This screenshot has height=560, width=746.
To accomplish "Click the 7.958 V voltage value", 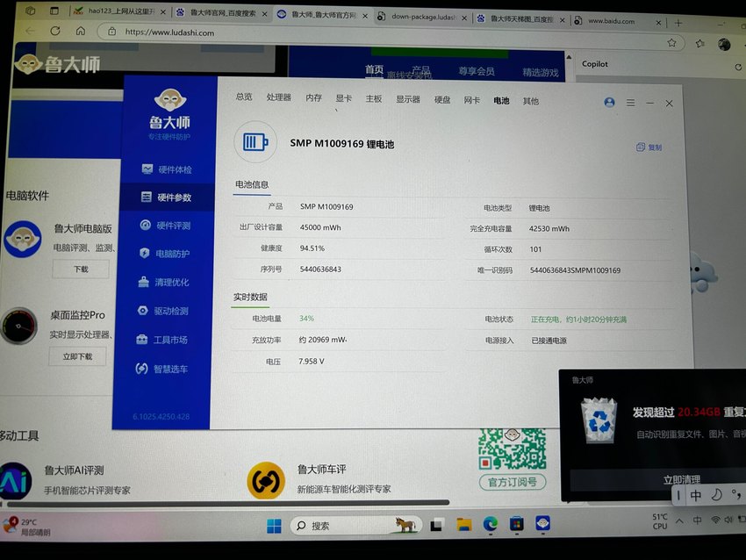I will pos(312,361).
